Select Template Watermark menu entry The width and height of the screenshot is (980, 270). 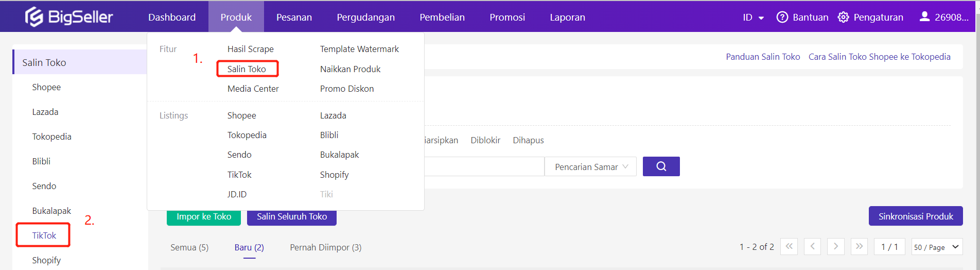[359, 49]
